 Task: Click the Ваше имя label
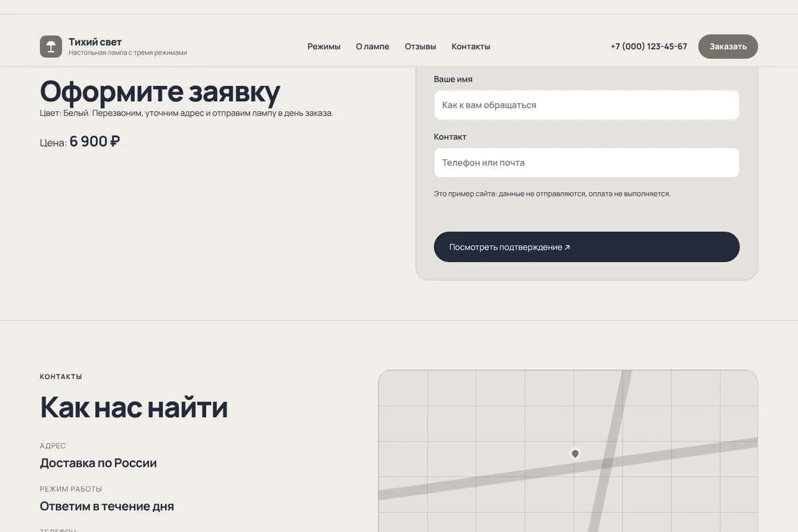coord(453,79)
